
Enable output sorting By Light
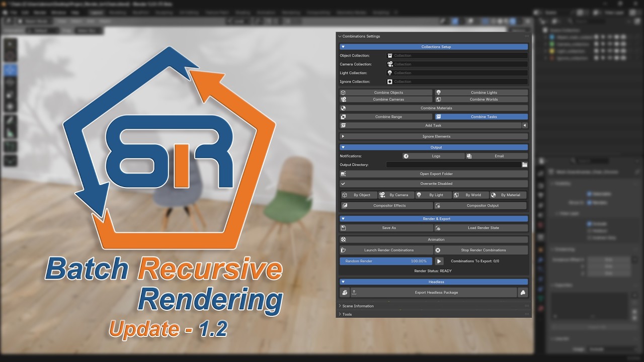tap(433, 195)
